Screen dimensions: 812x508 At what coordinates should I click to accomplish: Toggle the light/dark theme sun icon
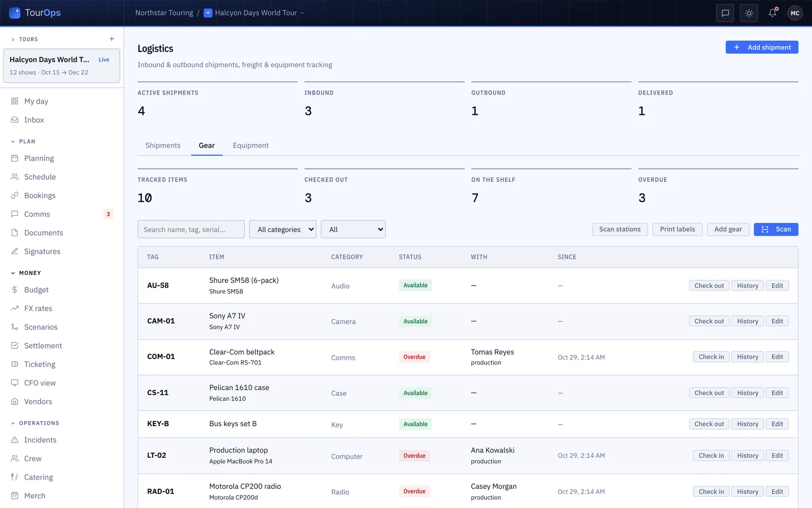pyautogui.click(x=749, y=13)
